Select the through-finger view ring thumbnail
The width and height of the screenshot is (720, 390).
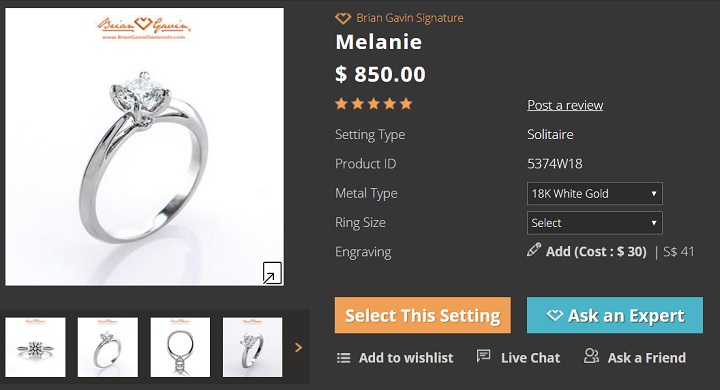[x=180, y=347]
